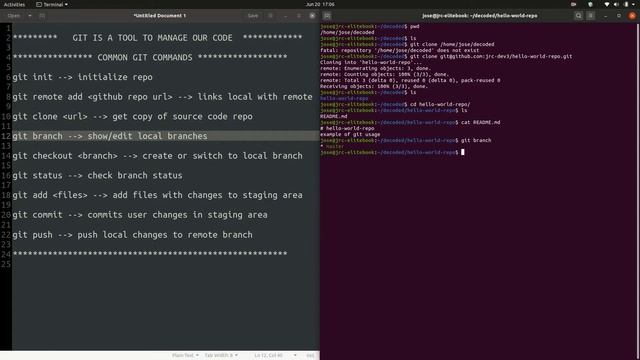
Task: Maximize the gedit window
Action: coord(299,16)
